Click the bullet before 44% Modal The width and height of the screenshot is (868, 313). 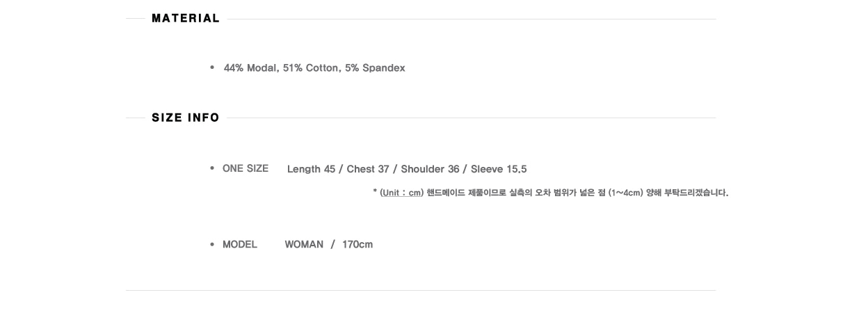pyautogui.click(x=212, y=67)
